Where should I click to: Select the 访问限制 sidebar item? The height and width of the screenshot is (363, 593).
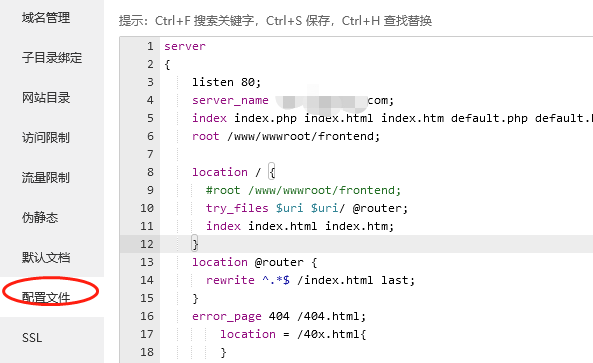(x=46, y=138)
